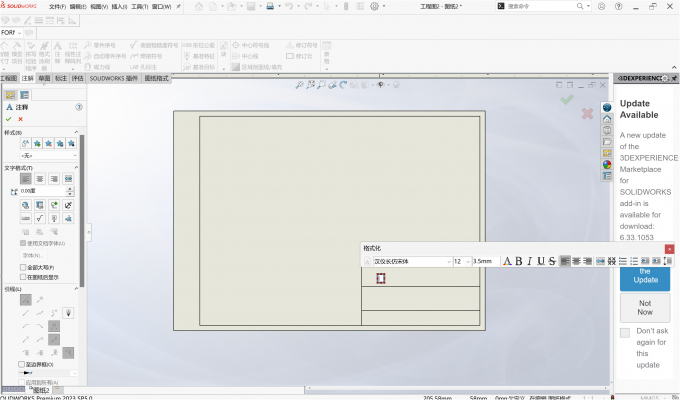
Task: Collapse the 引线 section
Action: [x=76, y=289]
